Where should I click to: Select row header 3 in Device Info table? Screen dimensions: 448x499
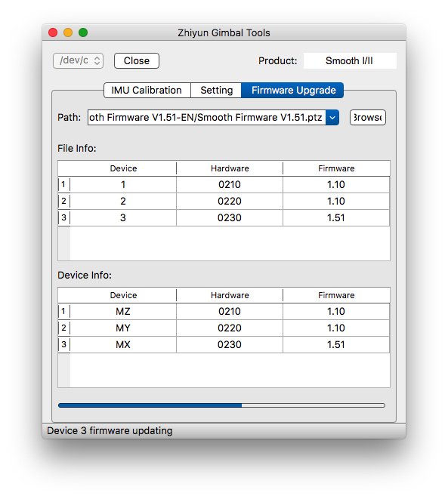(x=64, y=344)
